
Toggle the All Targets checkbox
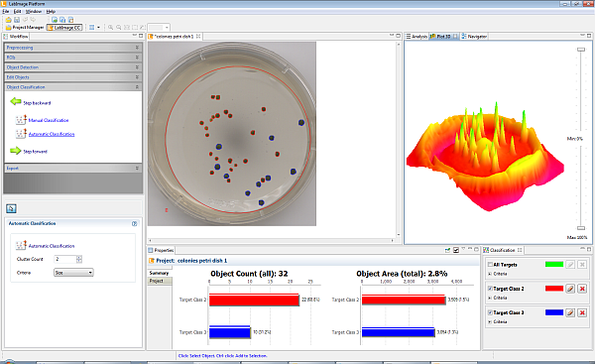(x=490, y=265)
